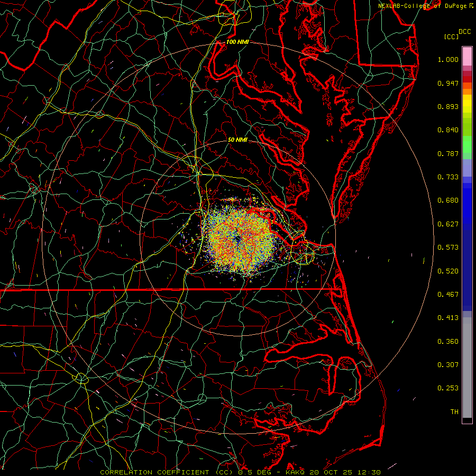Click the 0.307 scale value
The width and height of the screenshot is (476, 476).
coord(448,365)
